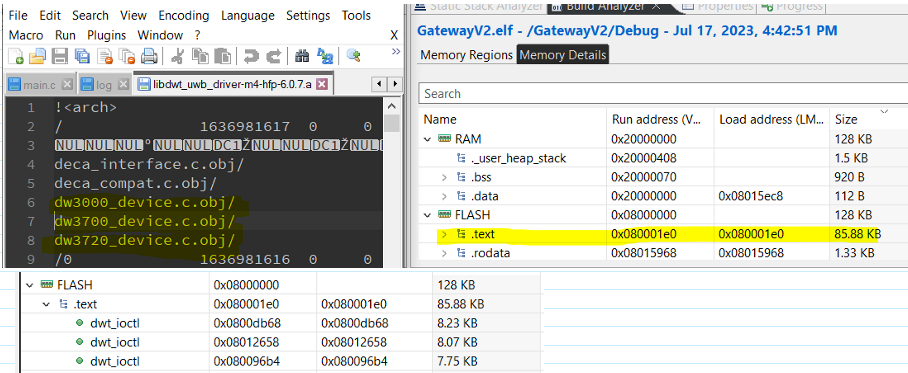The image size is (908, 373).
Task: Switch to the main.c tab
Action: click(x=40, y=85)
